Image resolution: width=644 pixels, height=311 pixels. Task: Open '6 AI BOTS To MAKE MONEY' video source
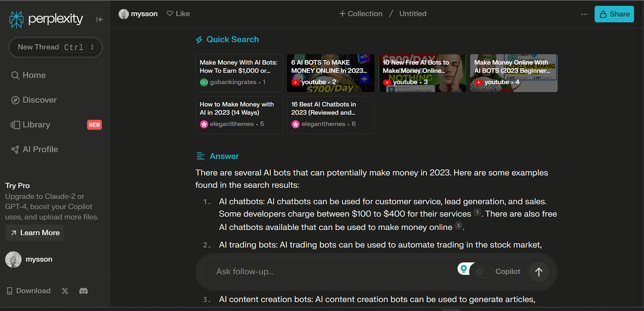tap(330, 73)
